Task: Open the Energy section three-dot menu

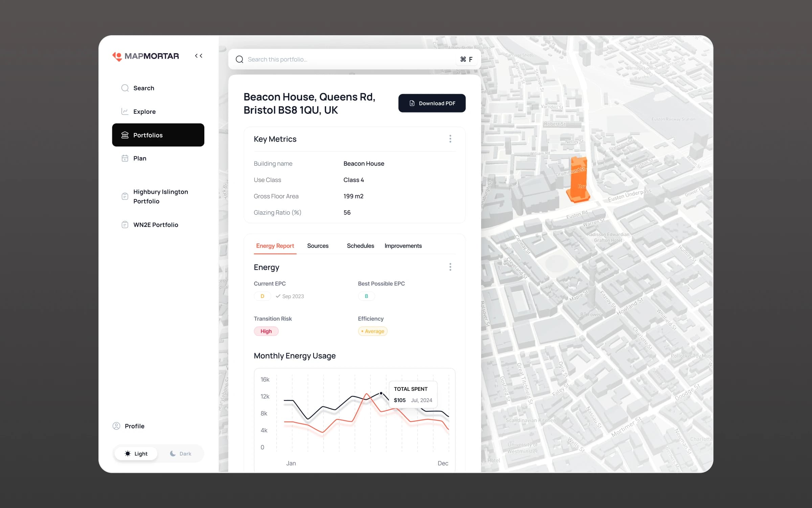Action: coord(450,267)
